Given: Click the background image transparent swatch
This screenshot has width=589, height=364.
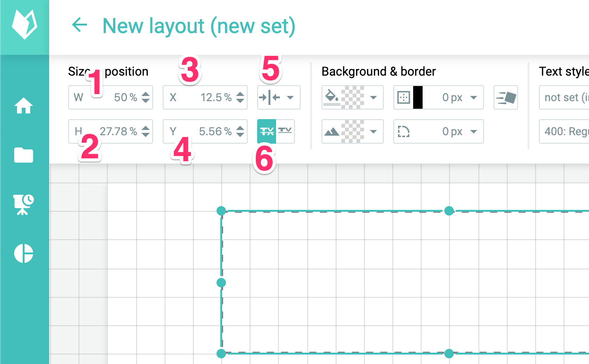Looking at the screenshot, I should (352, 131).
